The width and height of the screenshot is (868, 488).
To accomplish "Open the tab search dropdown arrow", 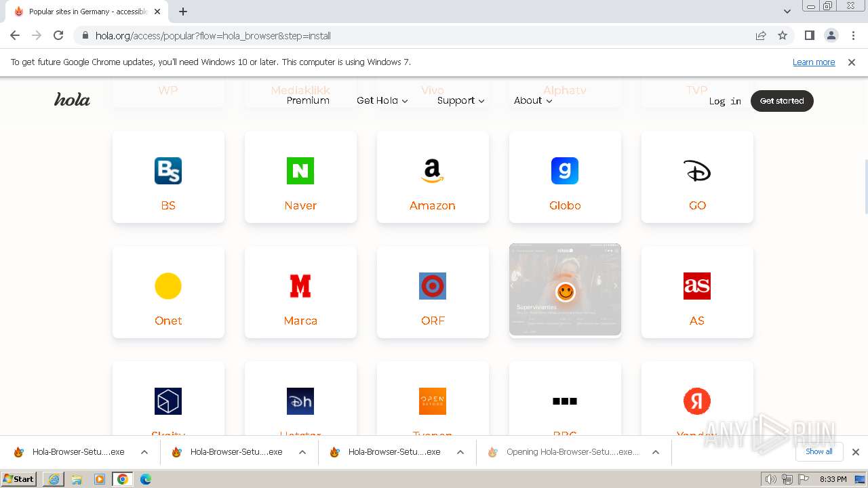I will point(787,12).
